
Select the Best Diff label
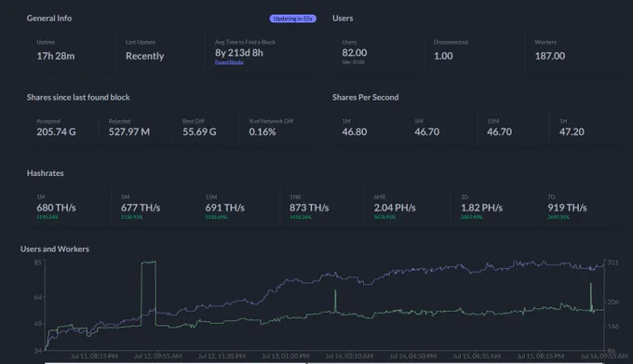click(x=194, y=121)
